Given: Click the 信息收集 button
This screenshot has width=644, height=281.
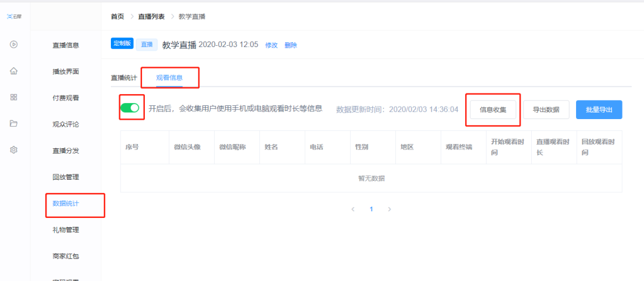Looking at the screenshot, I should [x=493, y=110].
